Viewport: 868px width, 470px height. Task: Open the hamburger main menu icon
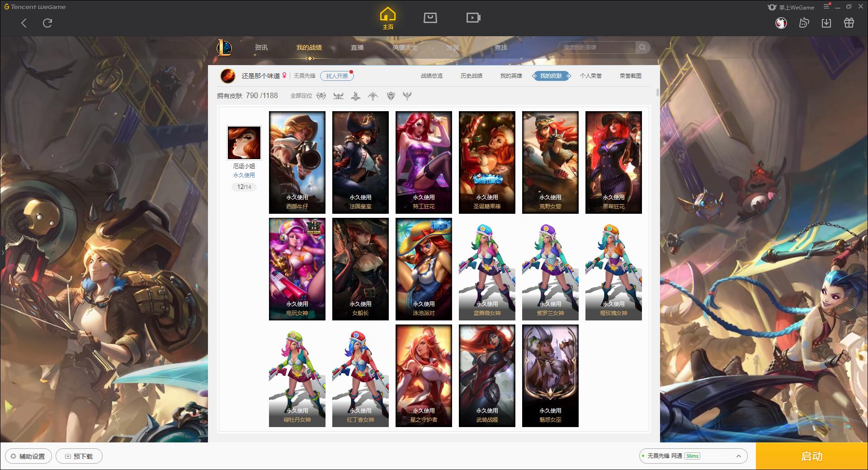pyautogui.click(x=827, y=6)
